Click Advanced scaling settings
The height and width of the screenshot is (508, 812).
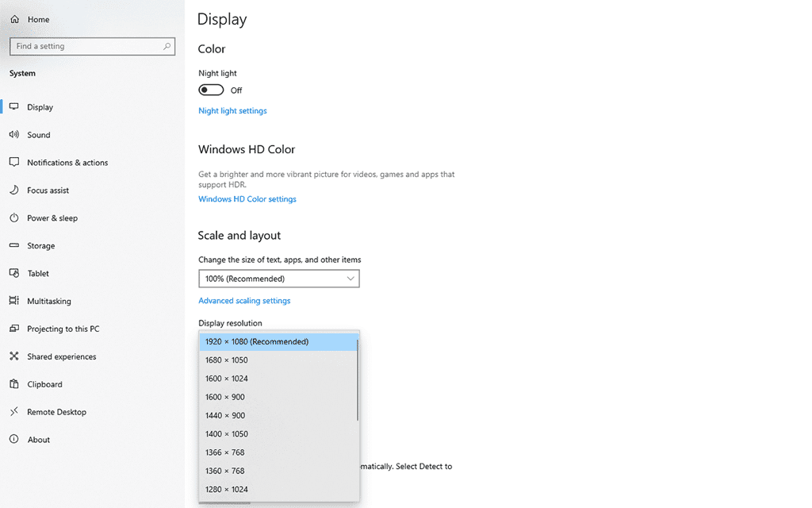tap(244, 300)
